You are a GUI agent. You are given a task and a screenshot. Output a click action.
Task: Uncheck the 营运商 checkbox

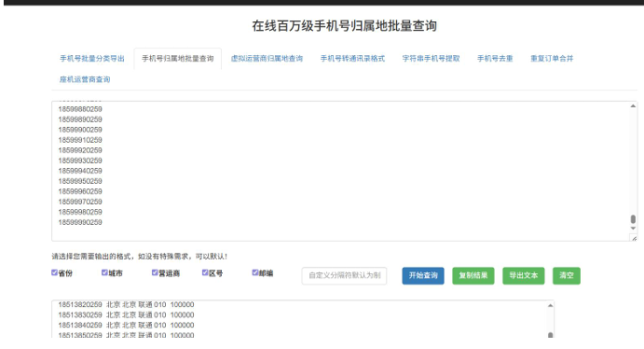click(x=155, y=272)
